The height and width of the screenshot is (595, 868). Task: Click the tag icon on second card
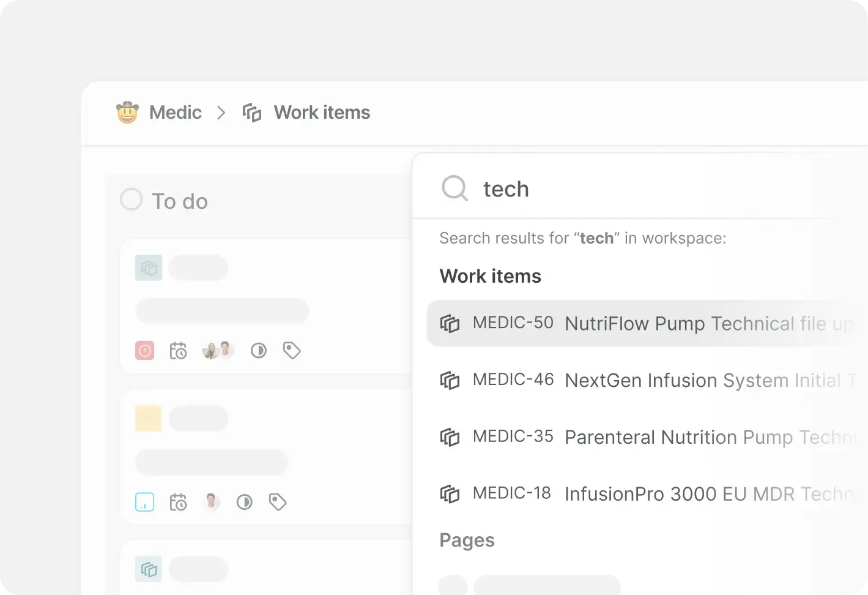click(x=278, y=503)
